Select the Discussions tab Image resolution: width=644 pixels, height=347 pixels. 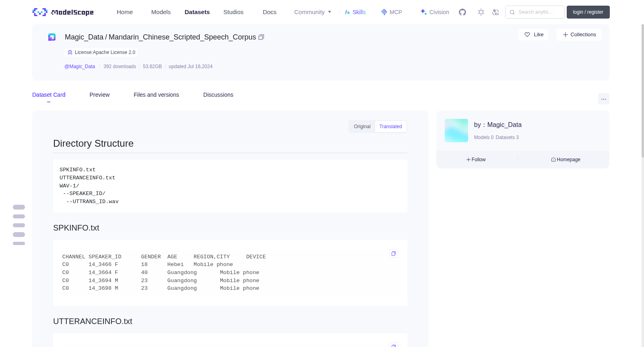coord(218,95)
